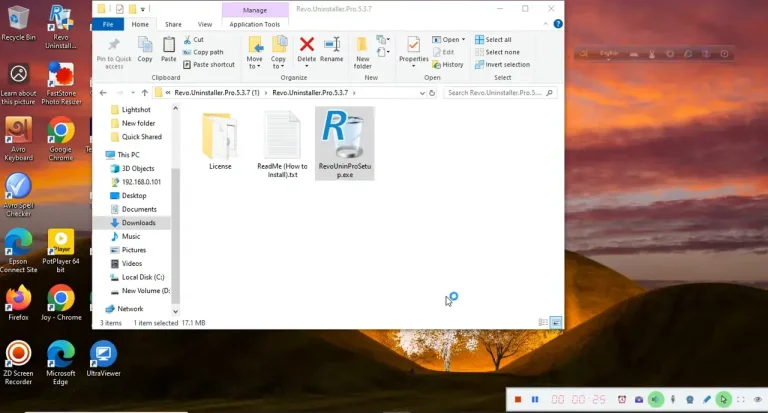Open the Application Tools tab
768x413 pixels.
(x=255, y=24)
